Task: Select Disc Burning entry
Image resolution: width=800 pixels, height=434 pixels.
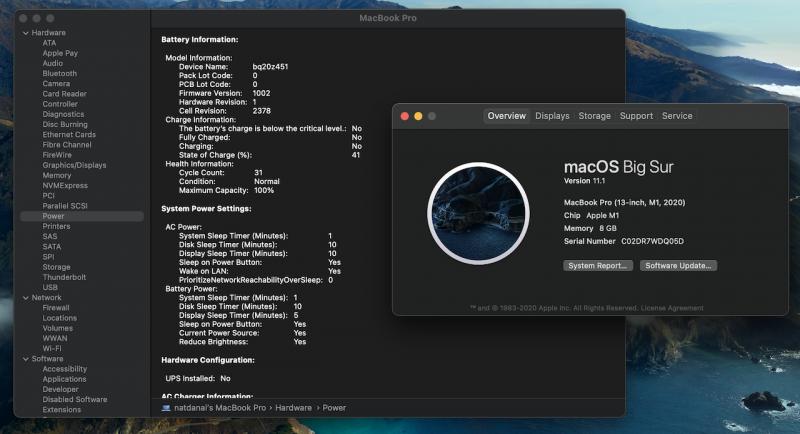Action: point(65,124)
